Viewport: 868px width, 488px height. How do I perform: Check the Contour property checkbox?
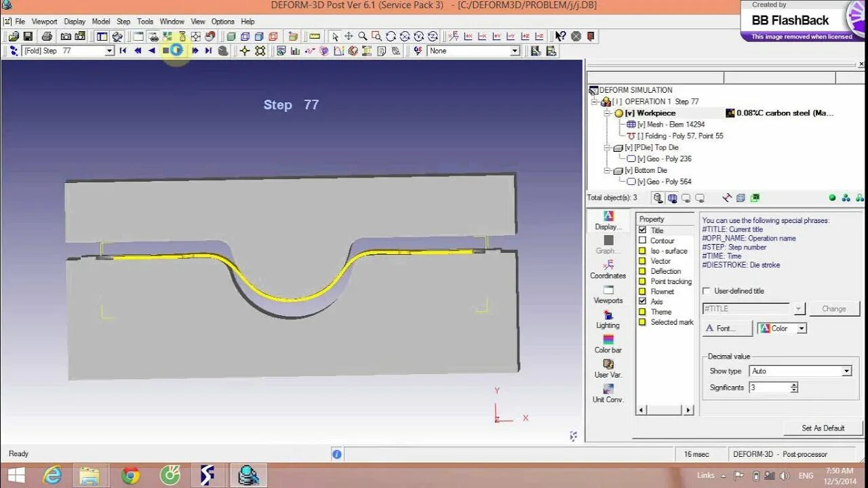pos(642,241)
